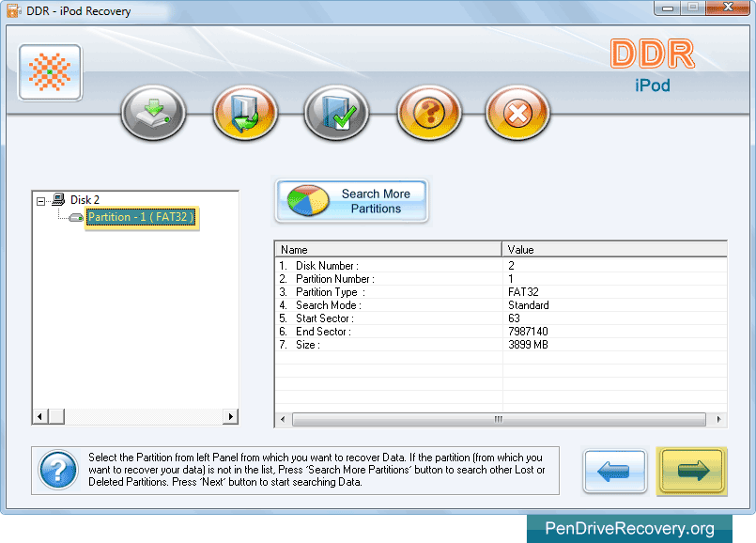Click the Name column header
The width and height of the screenshot is (756, 543).
click(388, 249)
